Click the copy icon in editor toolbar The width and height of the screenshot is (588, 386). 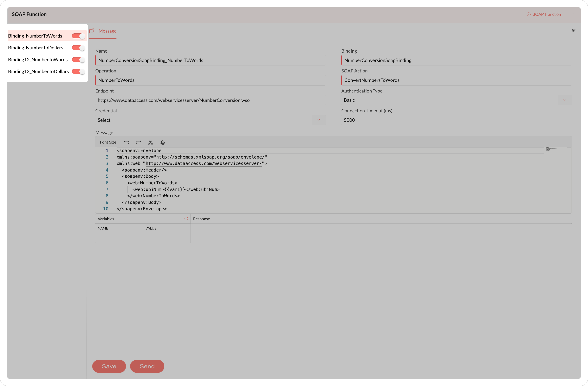tap(162, 142)
